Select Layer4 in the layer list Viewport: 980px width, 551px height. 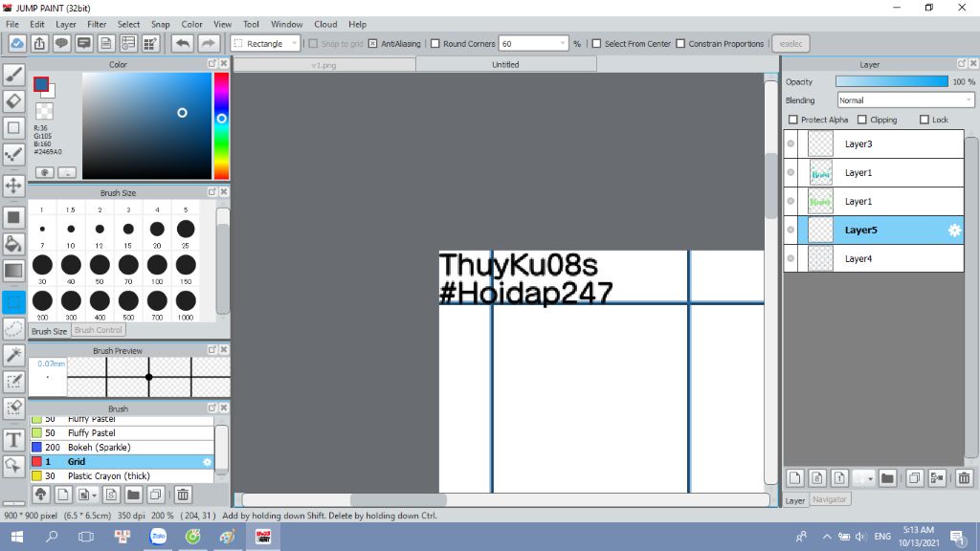click(x=874, y=258)
